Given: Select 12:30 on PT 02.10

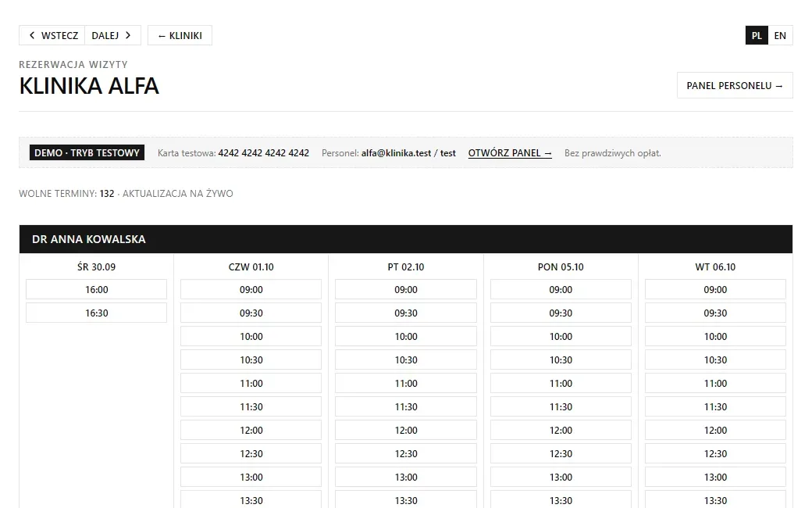Looking at the screenshot, I should [x=406, y=453].
